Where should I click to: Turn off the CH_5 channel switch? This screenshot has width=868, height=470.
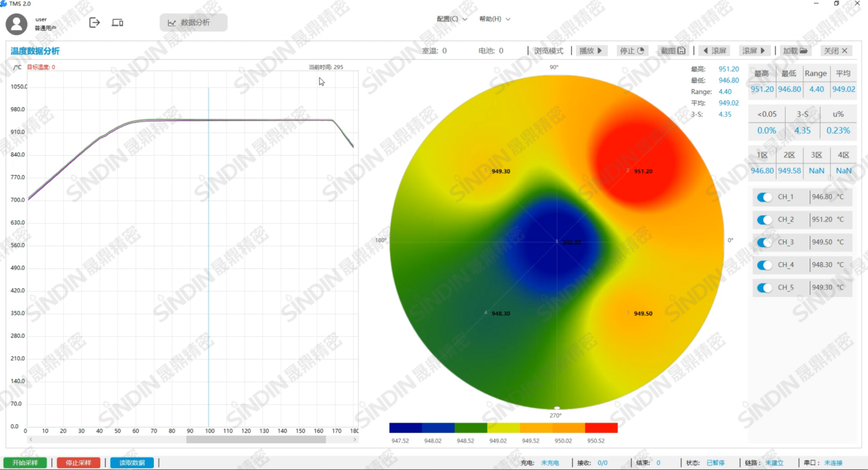click(x=764, y=288)
